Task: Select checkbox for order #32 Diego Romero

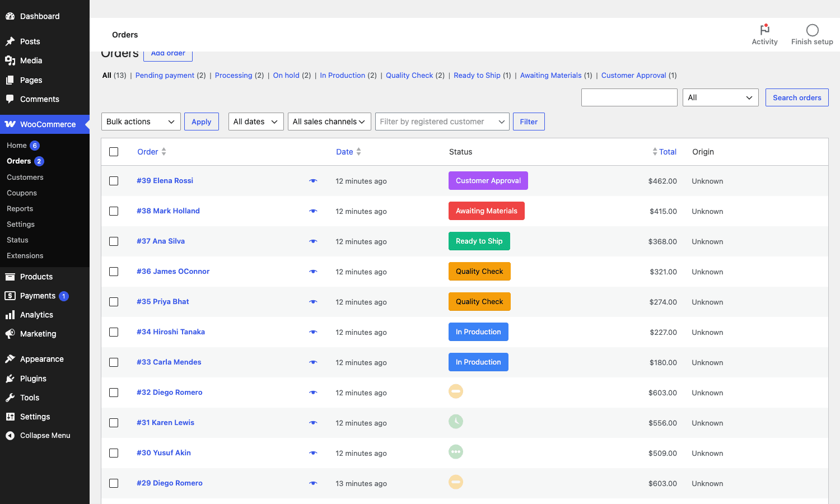Action: coord(114,393)
